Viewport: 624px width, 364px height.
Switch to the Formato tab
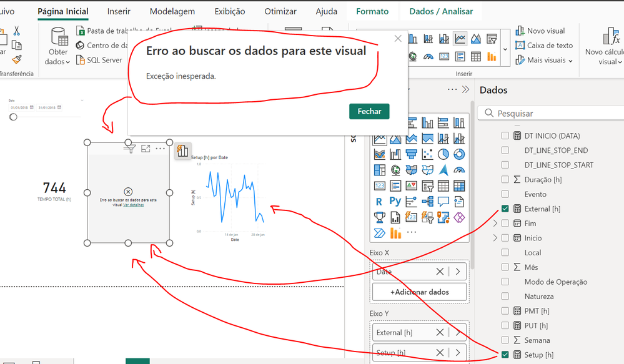point(372,11)
